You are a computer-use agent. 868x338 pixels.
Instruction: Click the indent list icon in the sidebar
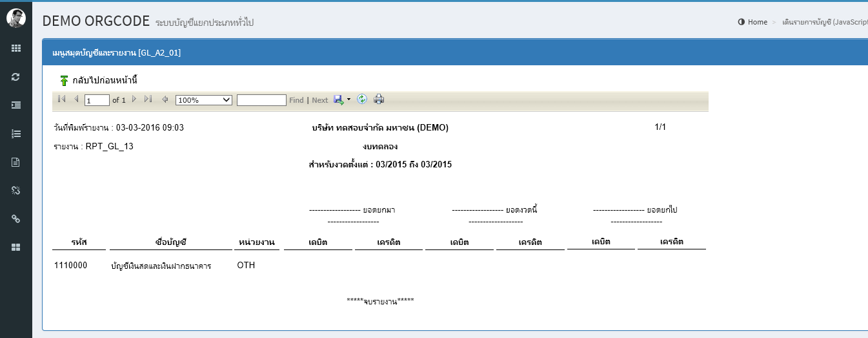(x=16, y=105)
